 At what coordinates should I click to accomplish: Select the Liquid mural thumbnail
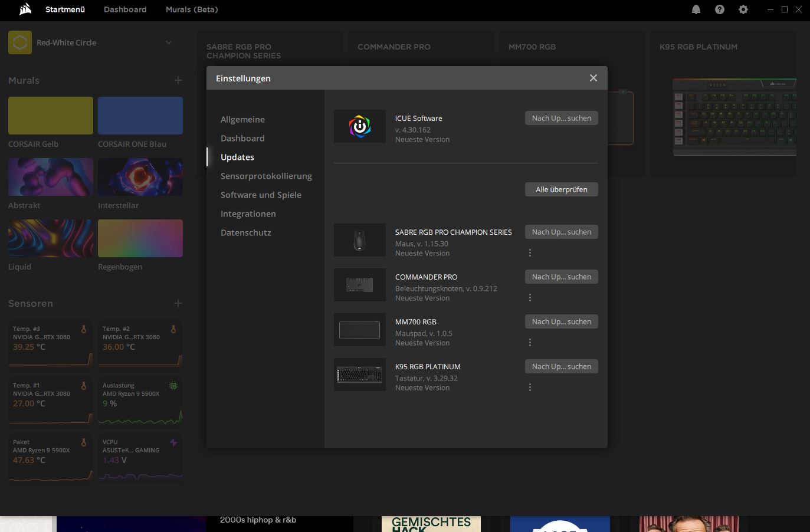point(51,238)
